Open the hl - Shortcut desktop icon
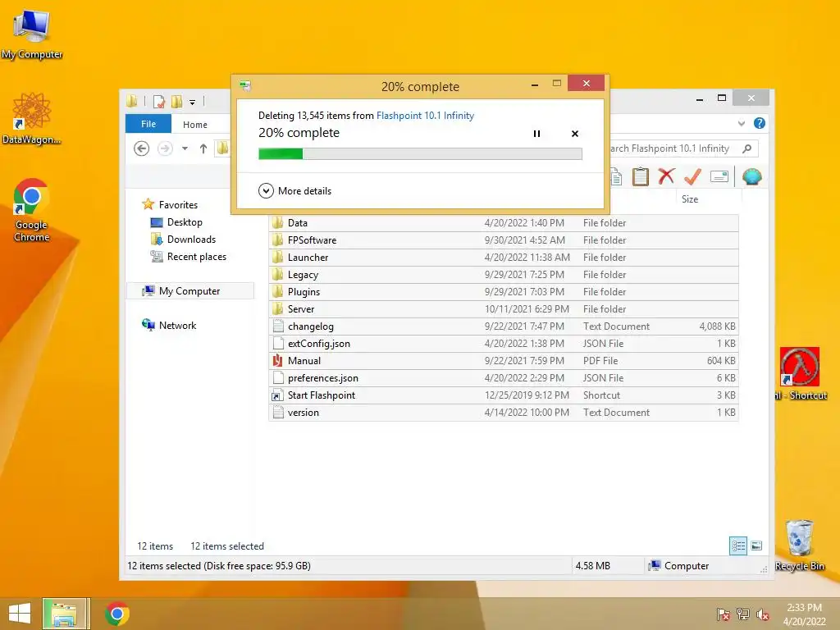840x630 pixels. [800, 374]
